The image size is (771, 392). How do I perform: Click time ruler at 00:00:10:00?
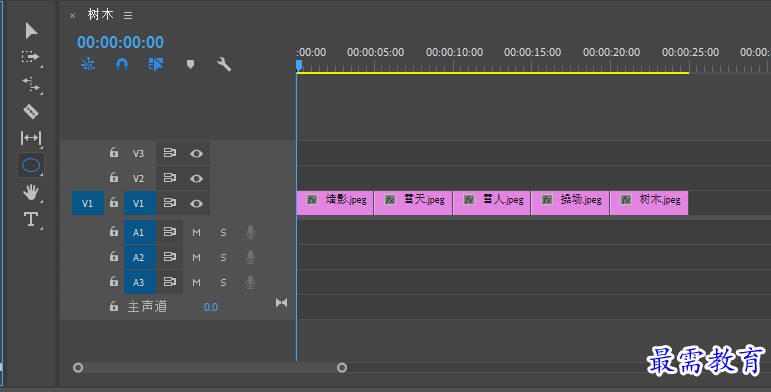454,53
